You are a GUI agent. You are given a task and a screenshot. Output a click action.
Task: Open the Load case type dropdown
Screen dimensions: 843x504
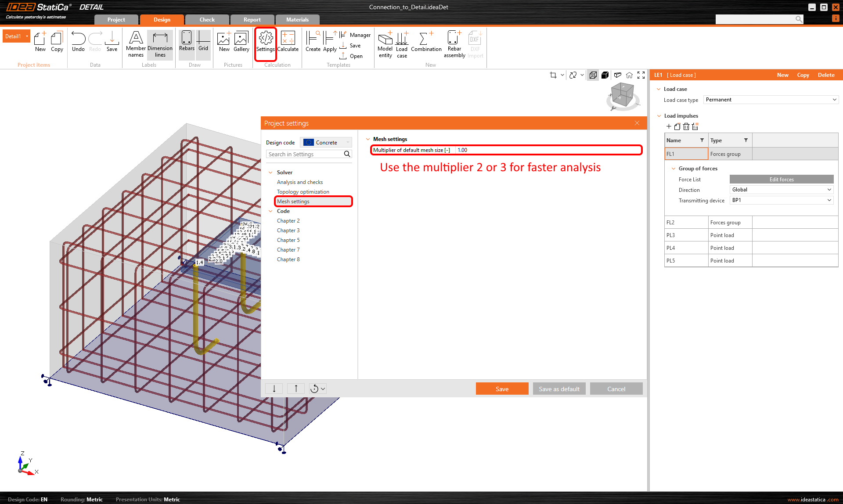[x=771, y=100]
